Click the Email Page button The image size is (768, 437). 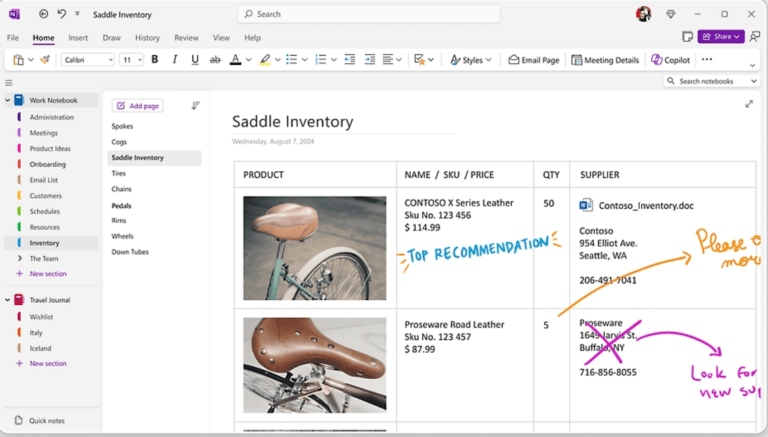click(x=533, y=60)
